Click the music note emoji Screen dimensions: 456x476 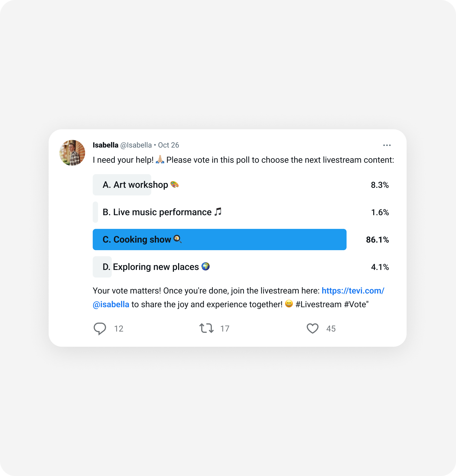tap(218, 212)
